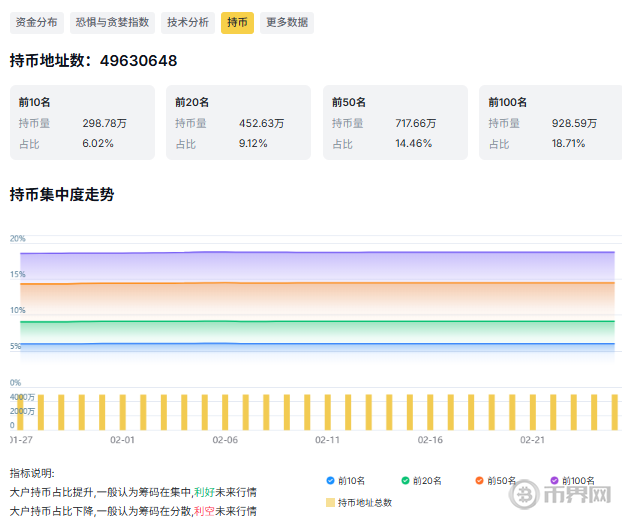
Task: Click the orange top-50 trend line
Action: 317,283
